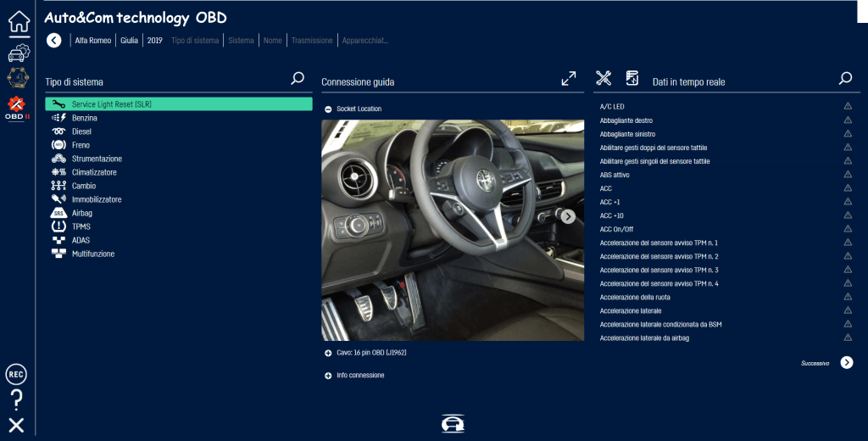The width and height of the screenshot is (868, 441).
Task: Open the wrench and screwdriver tools icon
Action: click(604, 79)
